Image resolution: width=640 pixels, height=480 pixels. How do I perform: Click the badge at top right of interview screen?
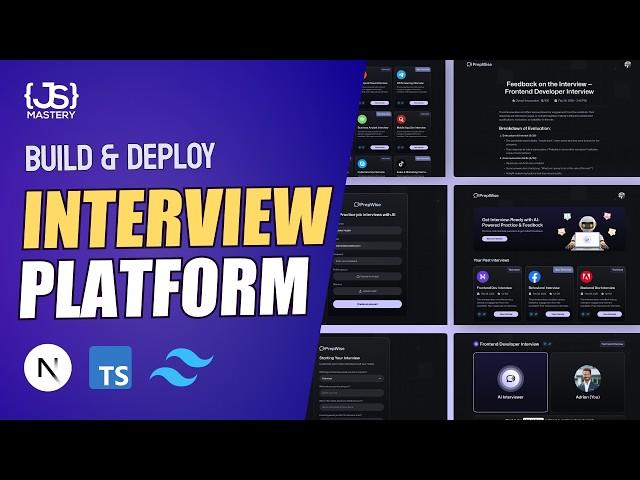[x=612, y=344]
